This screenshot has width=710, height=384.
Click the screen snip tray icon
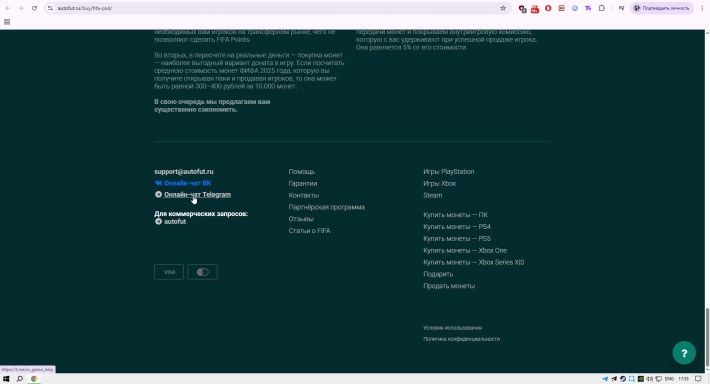(632, 379)
